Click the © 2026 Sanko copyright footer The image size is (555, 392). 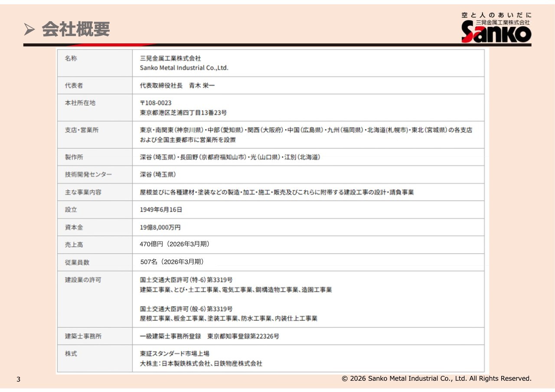pyautogui.click(x=437, y=379)
